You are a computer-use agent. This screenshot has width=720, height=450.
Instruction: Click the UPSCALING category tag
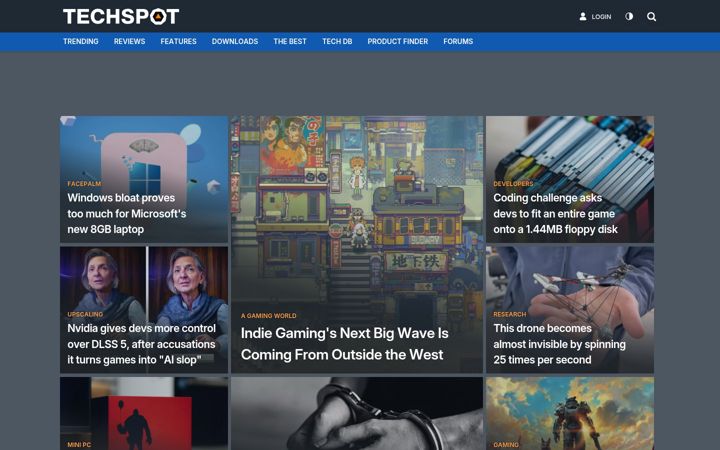point(85,314)
